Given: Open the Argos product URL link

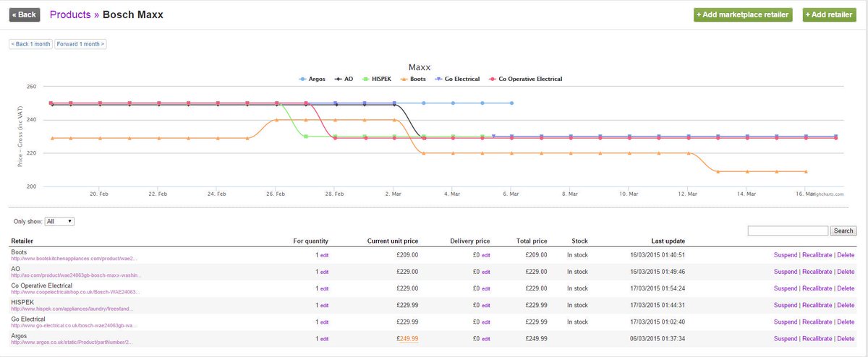Looking at the screenshot, I should click(x=71, y=341).
